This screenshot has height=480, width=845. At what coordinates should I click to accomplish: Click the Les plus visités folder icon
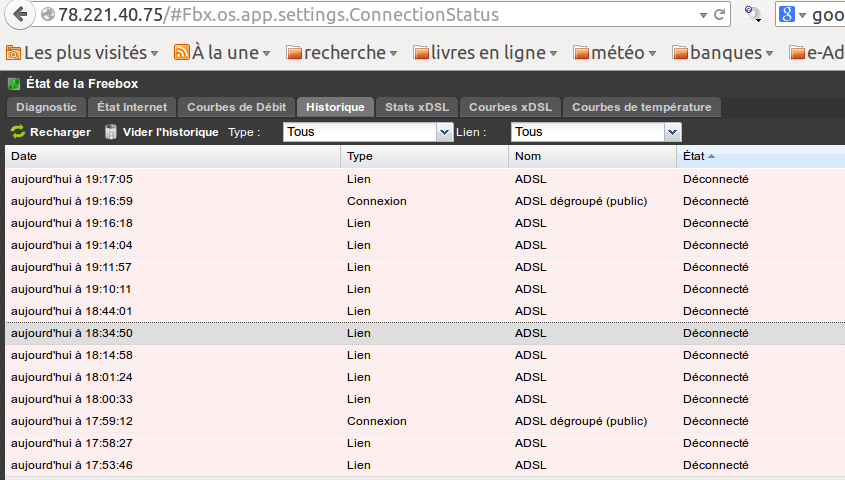point(13,53)
